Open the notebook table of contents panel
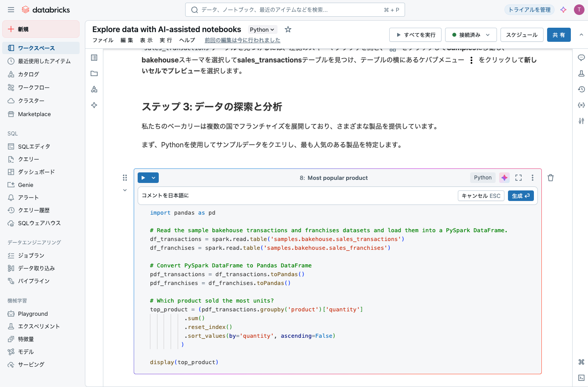 (94, 57)
